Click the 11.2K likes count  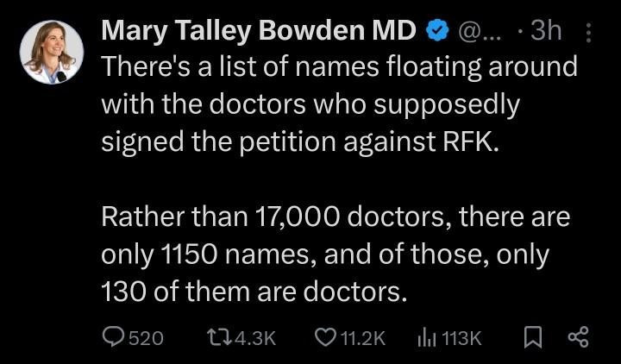362,338
